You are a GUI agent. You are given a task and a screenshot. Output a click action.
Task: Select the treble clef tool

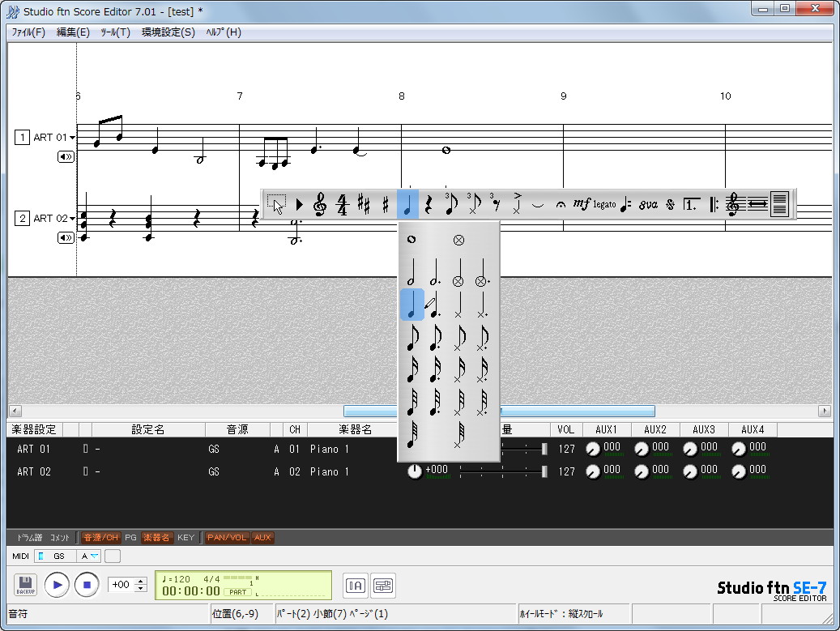pos(318,204)
